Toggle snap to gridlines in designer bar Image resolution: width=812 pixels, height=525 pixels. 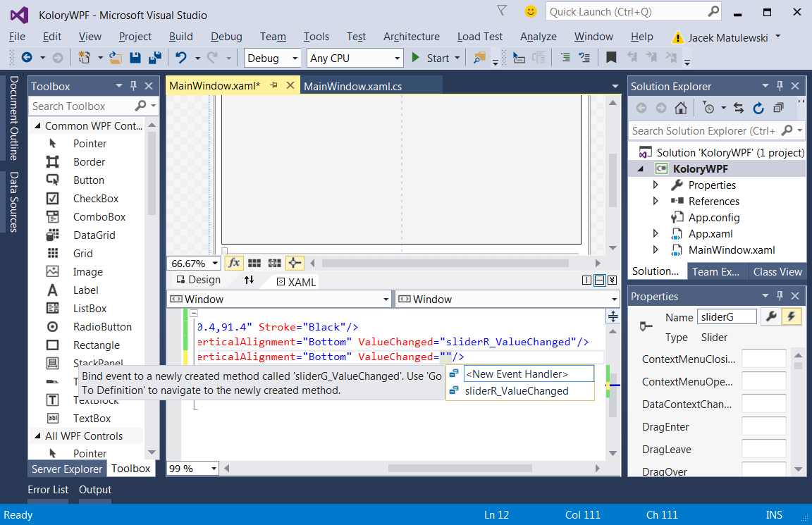click(274, 263)
